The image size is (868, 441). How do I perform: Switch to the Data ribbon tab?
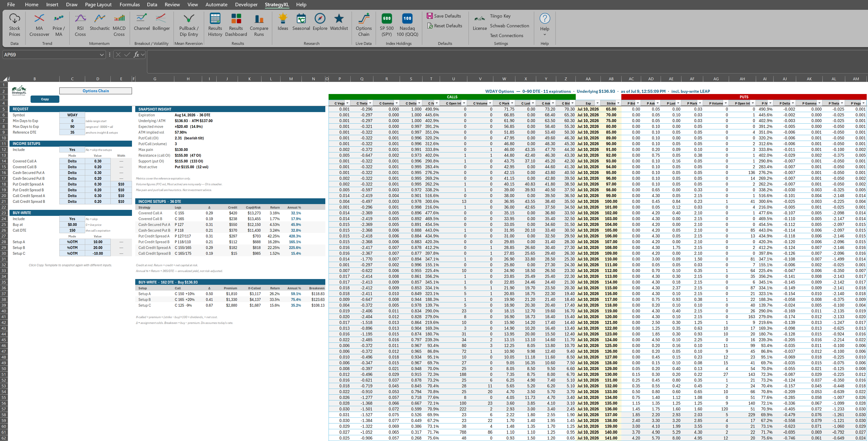(152, 4)
